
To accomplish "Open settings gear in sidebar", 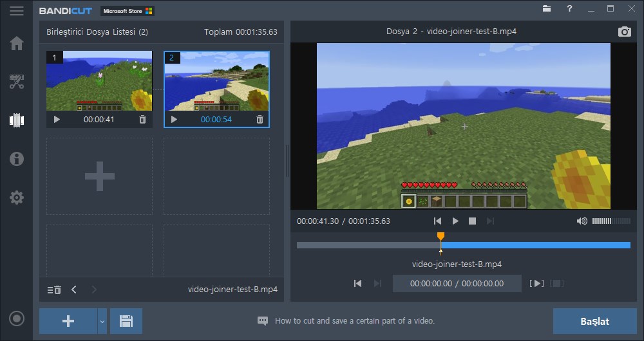I will coord(17,198).
